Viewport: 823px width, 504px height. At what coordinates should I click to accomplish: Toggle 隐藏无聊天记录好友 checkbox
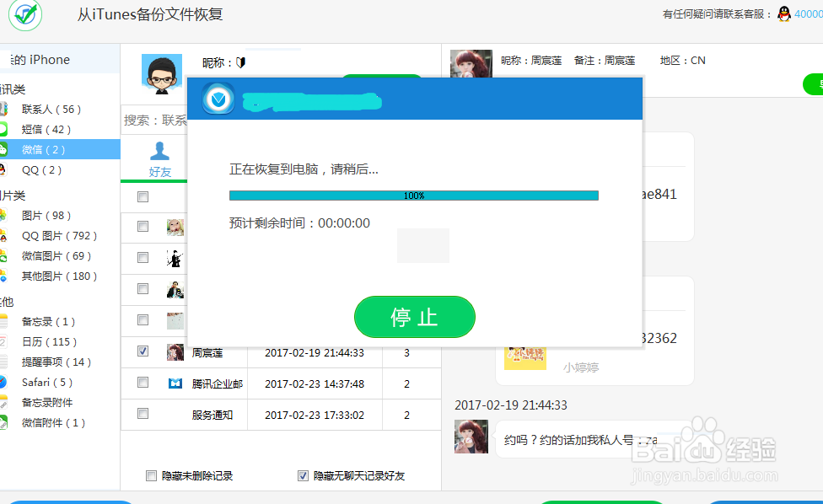(x=303, y=475)
